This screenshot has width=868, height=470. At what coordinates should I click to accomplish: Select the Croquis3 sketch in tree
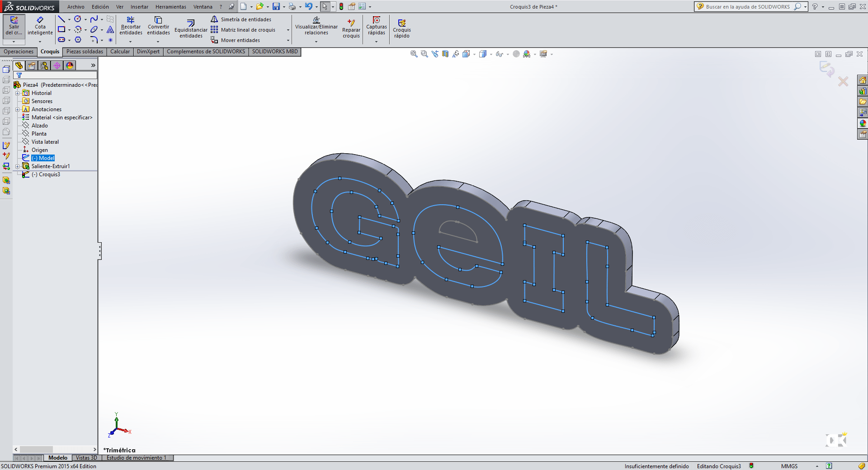pos(46,174)
